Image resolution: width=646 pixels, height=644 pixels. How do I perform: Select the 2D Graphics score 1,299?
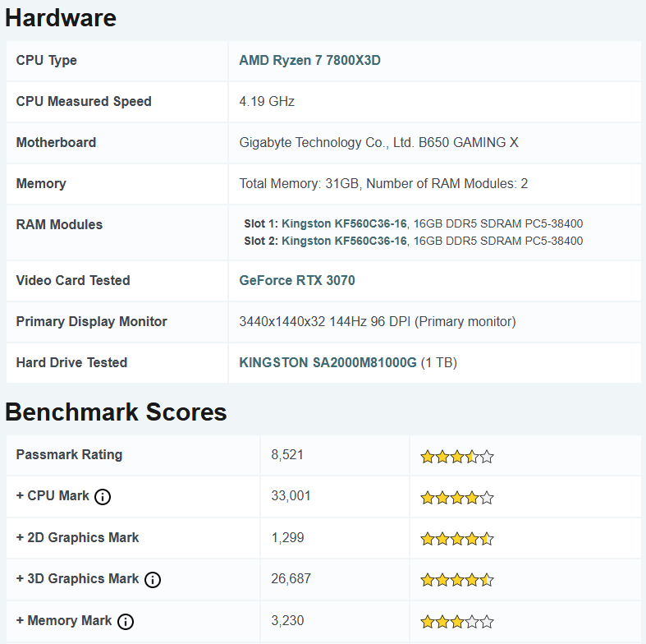pos(287,538)
